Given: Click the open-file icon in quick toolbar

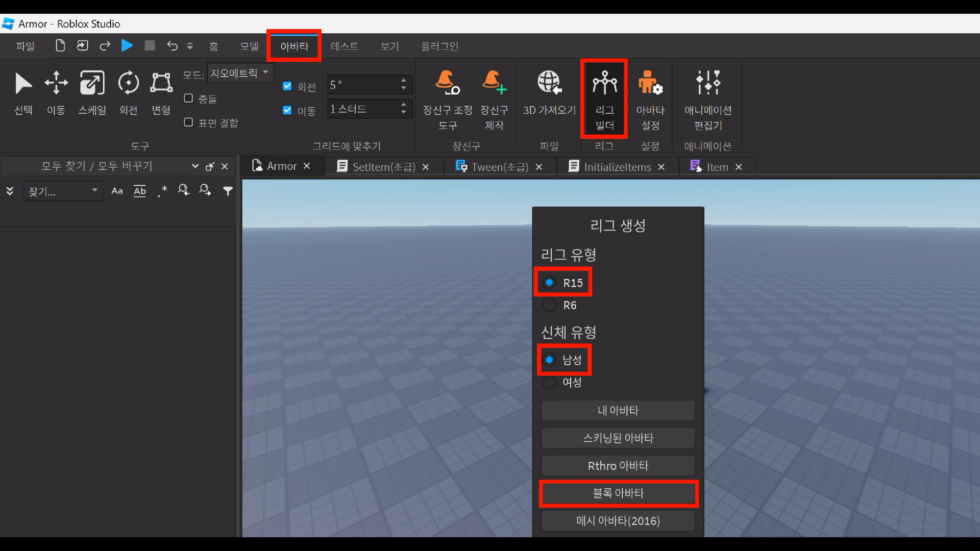Looking at the screenshot, I should (x=82, y=46).
